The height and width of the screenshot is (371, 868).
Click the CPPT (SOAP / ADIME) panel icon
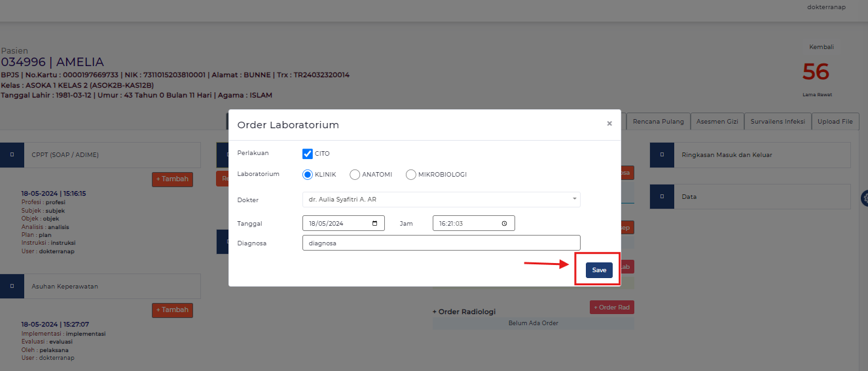point(12,155)
